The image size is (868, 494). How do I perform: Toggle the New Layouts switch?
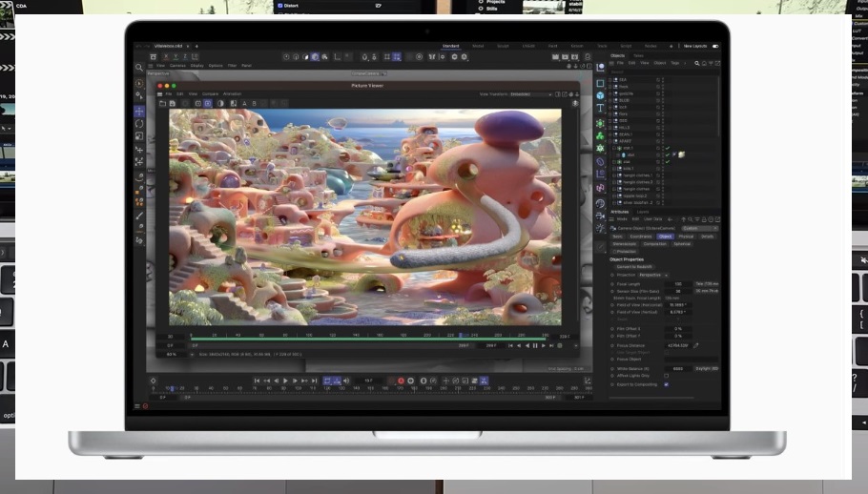coord(715,46)
